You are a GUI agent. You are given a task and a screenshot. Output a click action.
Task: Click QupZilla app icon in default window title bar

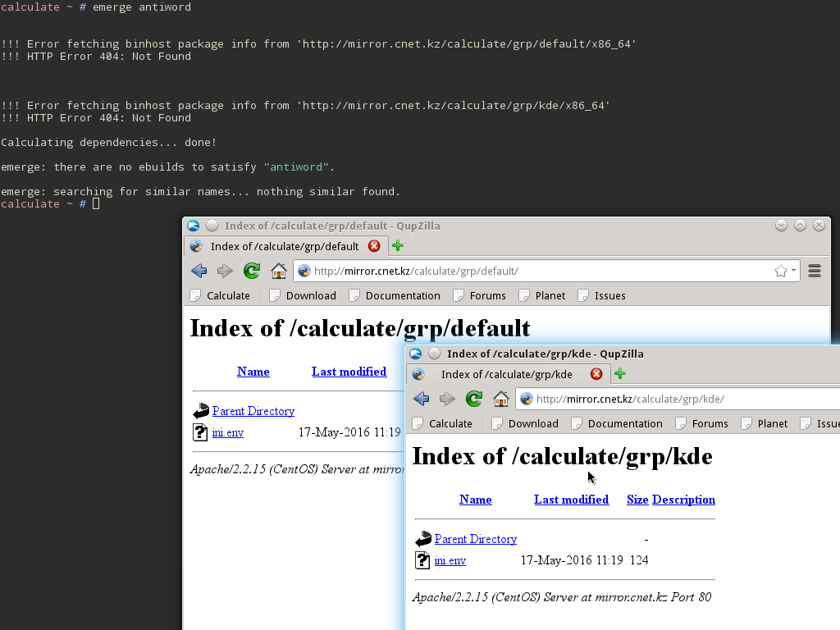(x=194, y=226)
